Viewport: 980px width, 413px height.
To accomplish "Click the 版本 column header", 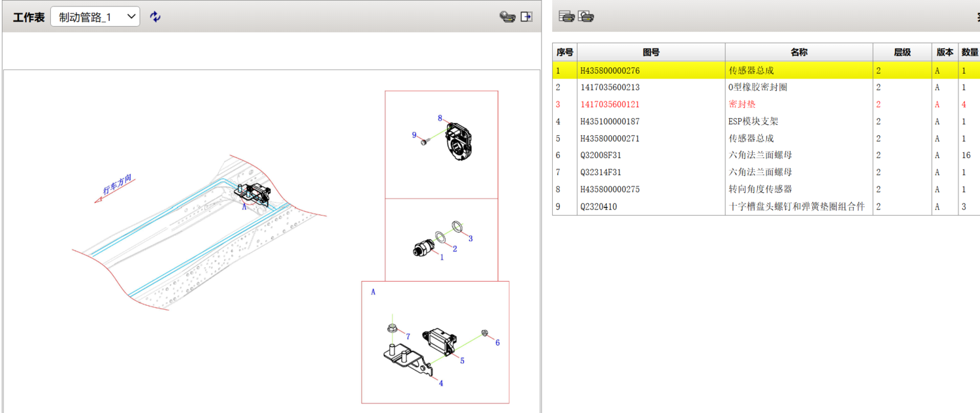I will (945, 52).
